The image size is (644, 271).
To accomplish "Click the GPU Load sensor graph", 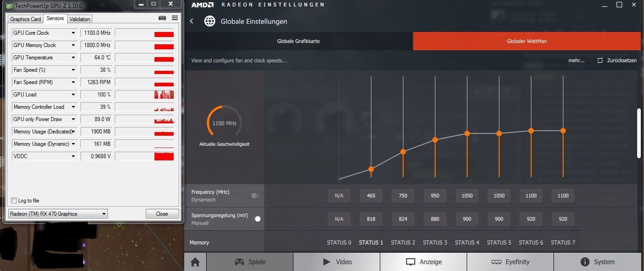I will 144,95.
